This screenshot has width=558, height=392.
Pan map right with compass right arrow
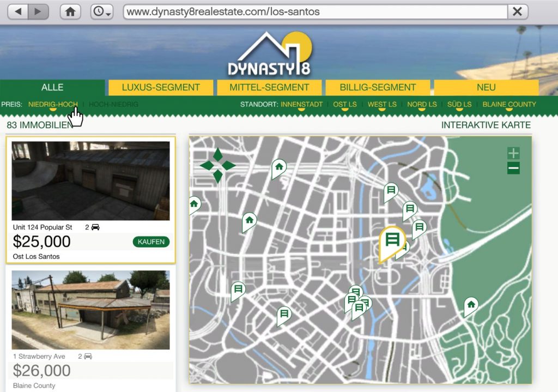click(x=228, y=165)
